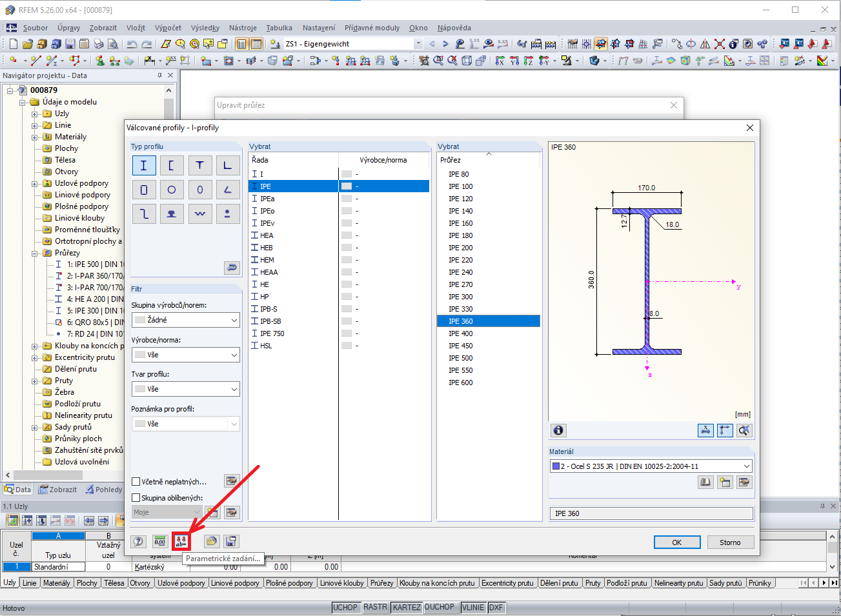The image size is (841, 616).
Task: Toggle RASTR in the status bar
Action: [x=375, y=608]
